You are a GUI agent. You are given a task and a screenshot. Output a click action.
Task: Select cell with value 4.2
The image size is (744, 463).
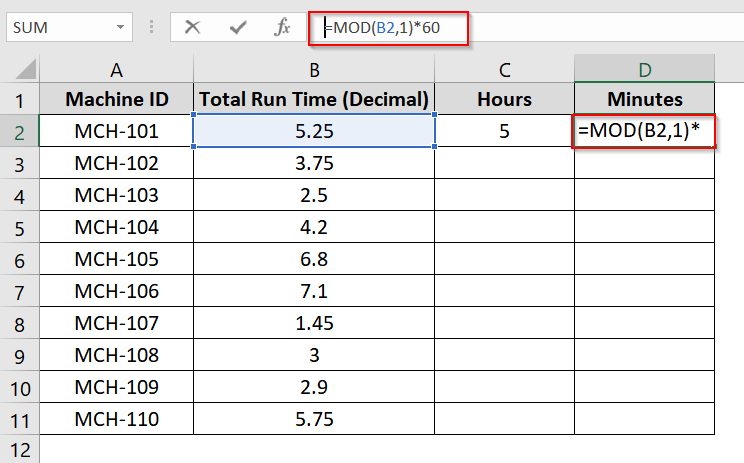(x=314, y=227)
